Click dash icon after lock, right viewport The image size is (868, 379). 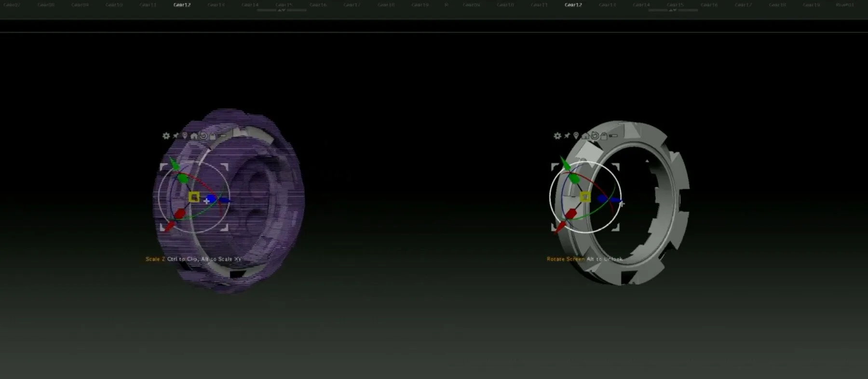[614, 136]
